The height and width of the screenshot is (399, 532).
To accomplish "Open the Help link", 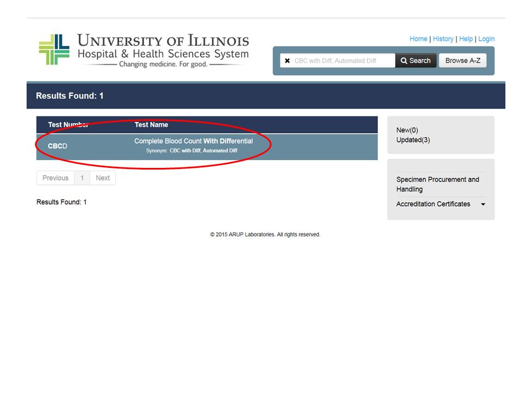I will (466, 39).
